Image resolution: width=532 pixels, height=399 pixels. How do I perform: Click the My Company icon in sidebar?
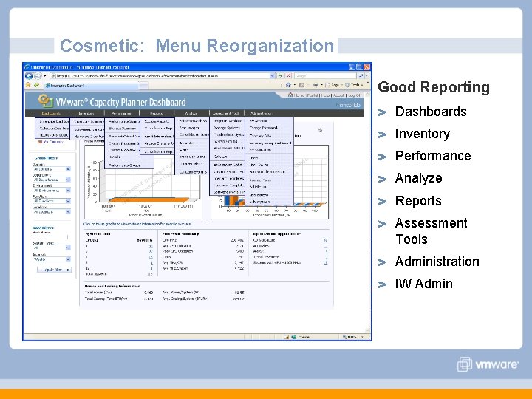point(40,142)
